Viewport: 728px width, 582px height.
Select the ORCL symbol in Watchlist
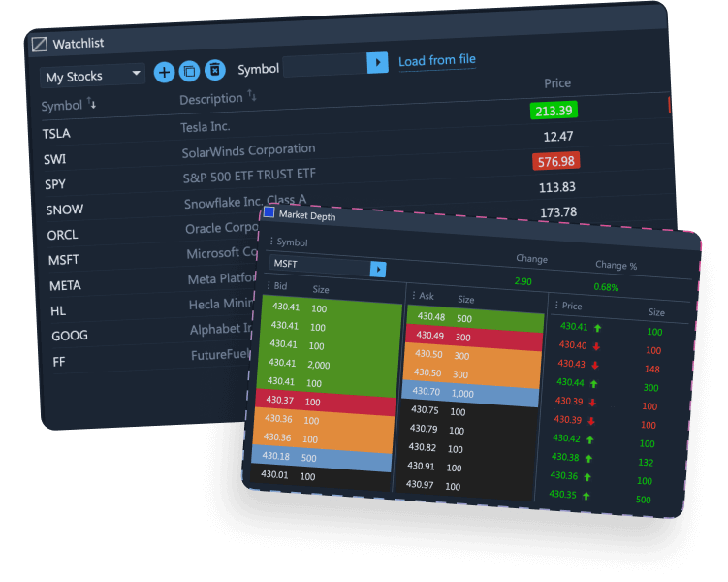pos(63,235)
